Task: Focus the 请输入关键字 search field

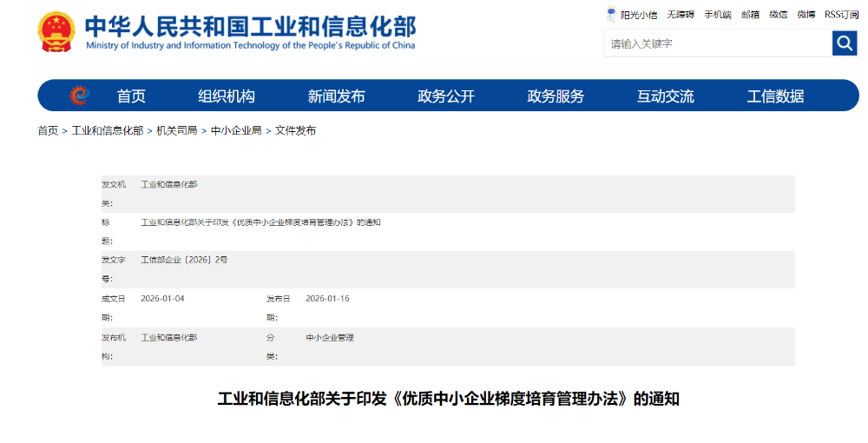Action: click(718, 43)
